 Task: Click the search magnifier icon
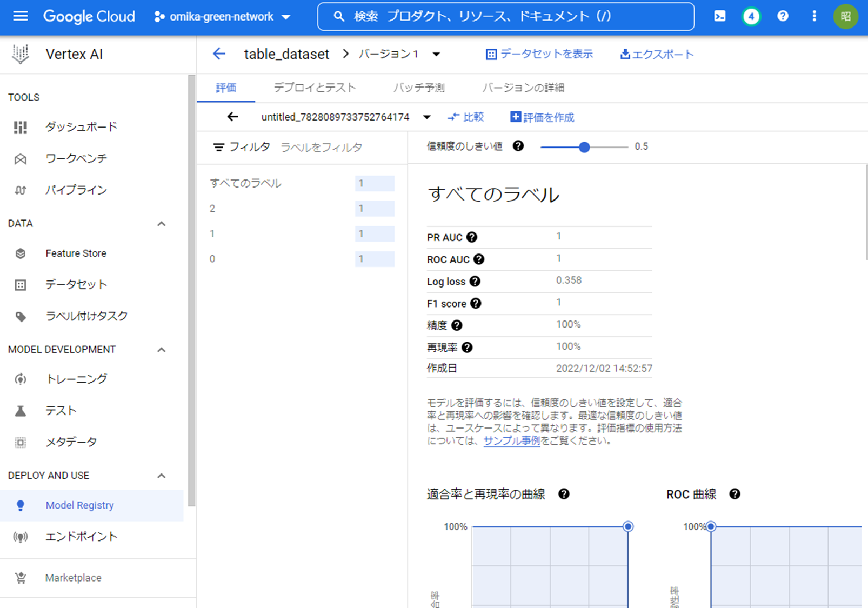pyautogui.click(x=339, y=16)
